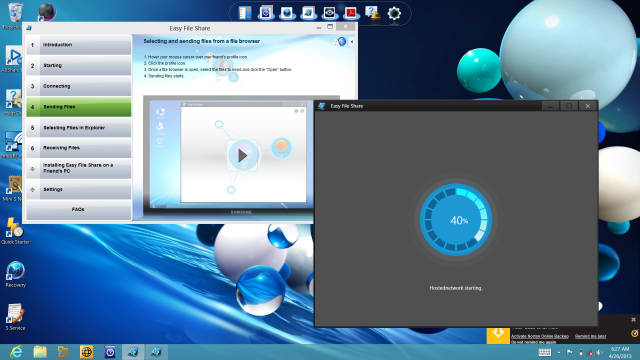Screen dimensions: 640x360
Task: Open Installing Easy File Share on a Friend's PC
Action: click(x=79, y=168)
